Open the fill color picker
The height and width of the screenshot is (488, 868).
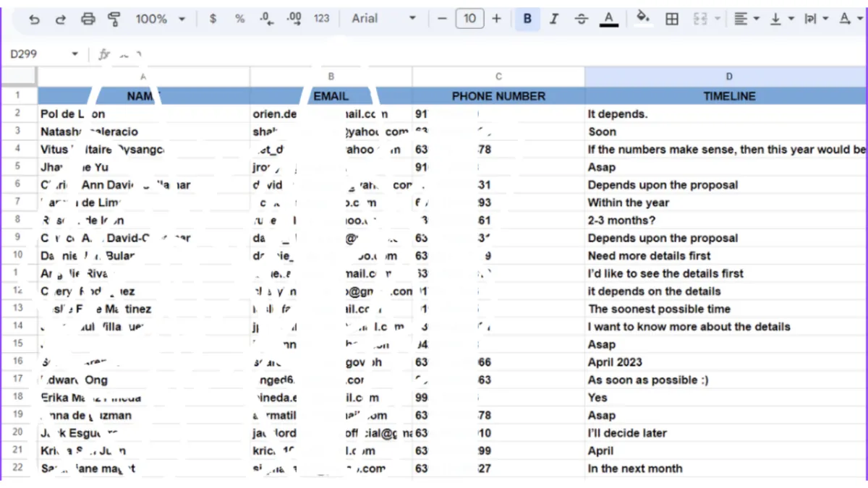pyautogui.click(x=643, y=18)
